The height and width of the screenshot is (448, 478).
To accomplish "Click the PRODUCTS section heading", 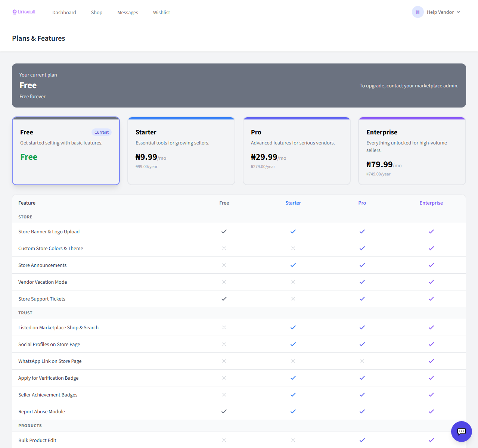I will tap(30, 426).
